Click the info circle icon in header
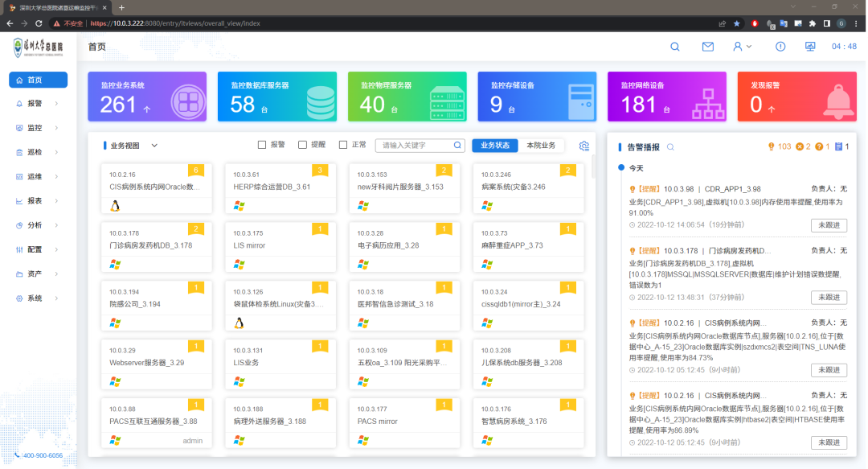The image size is (868, 469). 780,47
